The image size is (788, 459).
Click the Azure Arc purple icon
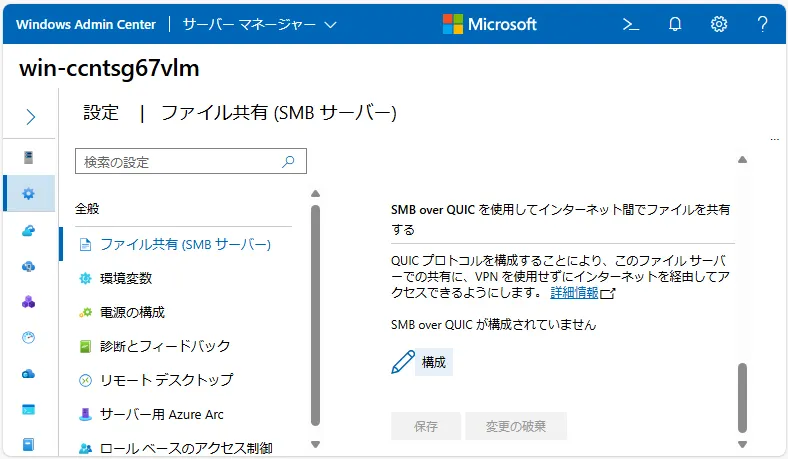[85, 414]
